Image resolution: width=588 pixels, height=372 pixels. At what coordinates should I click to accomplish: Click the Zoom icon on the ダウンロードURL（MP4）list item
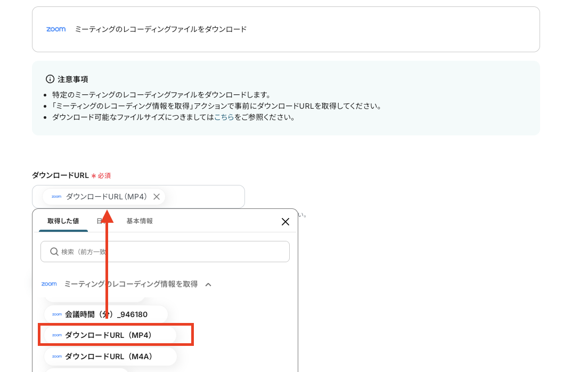[56, 335]
